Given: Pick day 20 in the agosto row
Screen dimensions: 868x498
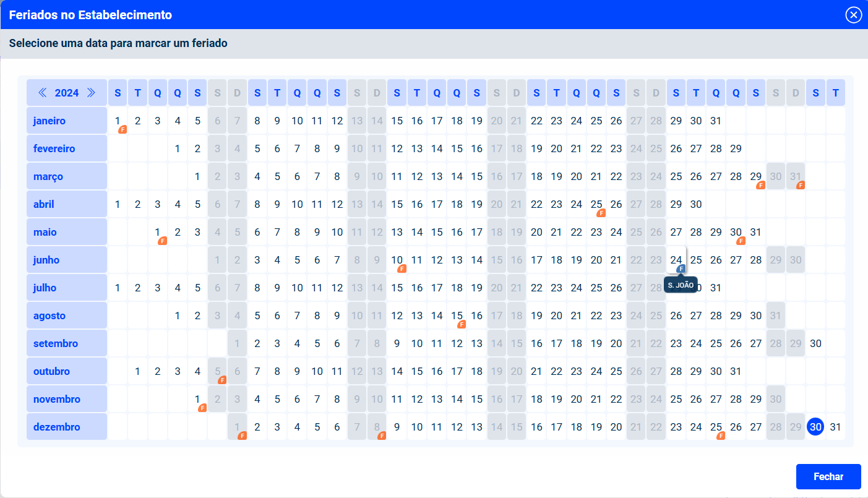Looking at the screenshot, I should coord(556,316).
